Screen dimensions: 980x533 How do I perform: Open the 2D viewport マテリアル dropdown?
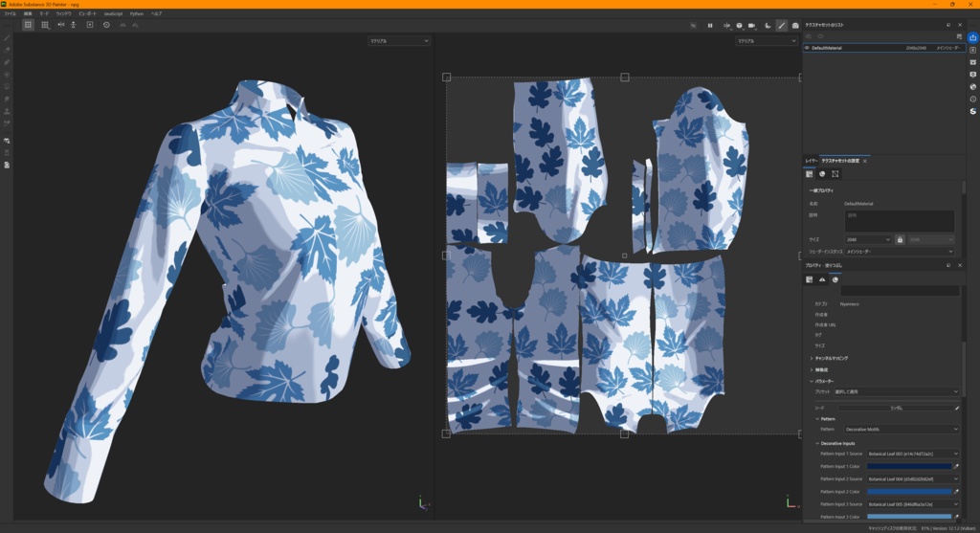pos(767,40)
